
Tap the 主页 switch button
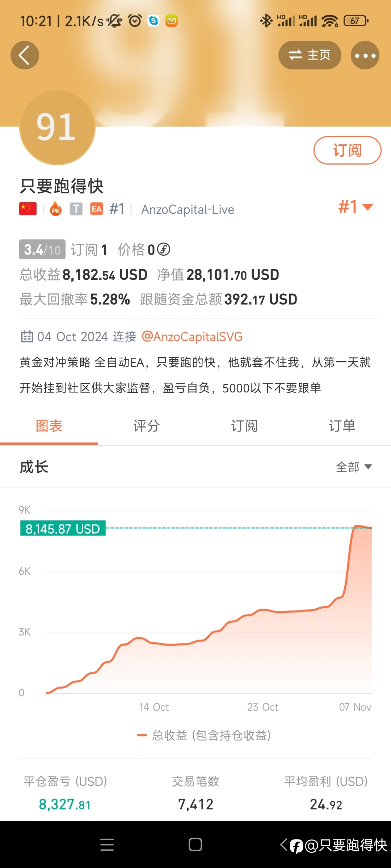click(310, 55)
